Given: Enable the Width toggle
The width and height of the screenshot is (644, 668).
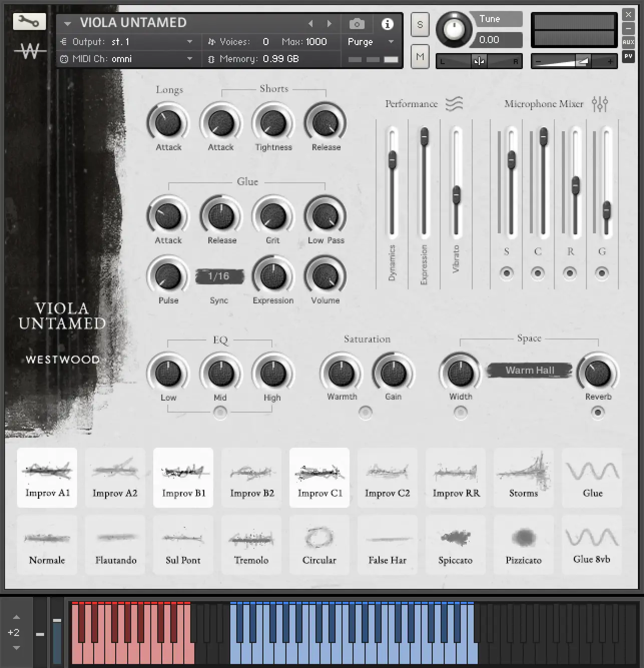Looking at the screenshot, I should click(460, 412).
